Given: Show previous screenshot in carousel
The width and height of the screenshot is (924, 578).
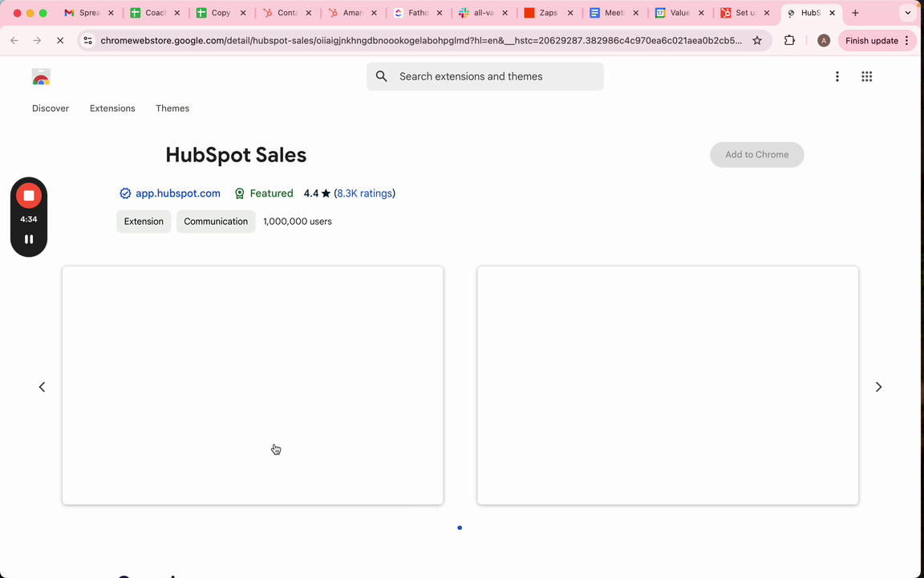Looking at the screenshot, I should 42,387.
